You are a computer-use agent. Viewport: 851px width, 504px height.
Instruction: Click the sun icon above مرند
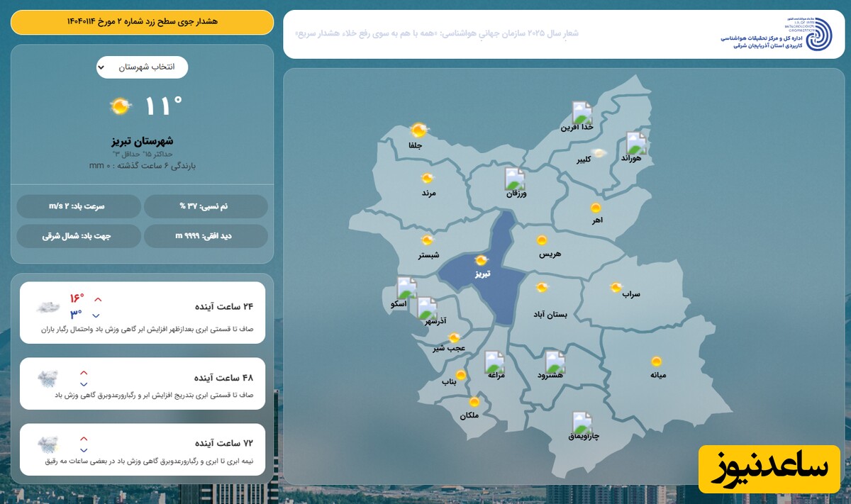[x=427, y=179]
